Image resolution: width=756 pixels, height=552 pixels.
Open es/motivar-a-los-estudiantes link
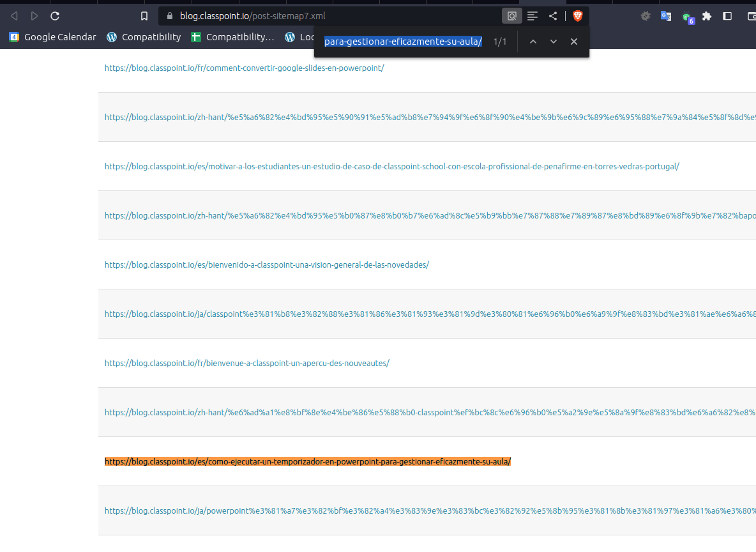coord(392,167)
